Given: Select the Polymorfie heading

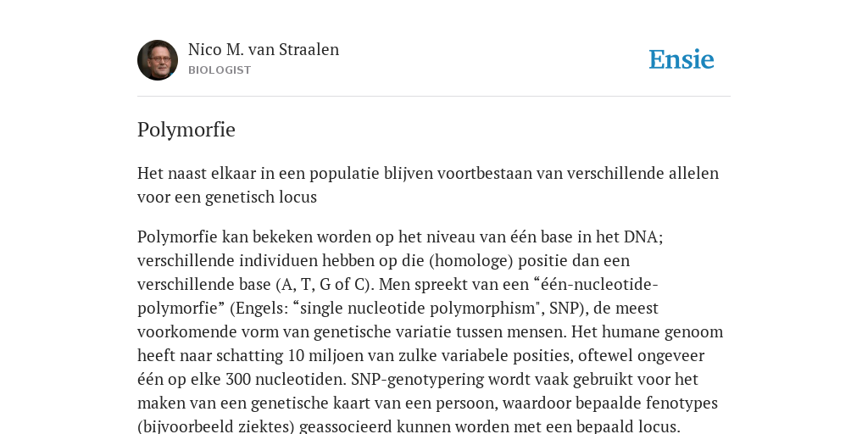Looking at the screenshot, I should click(x=186, y=130).
